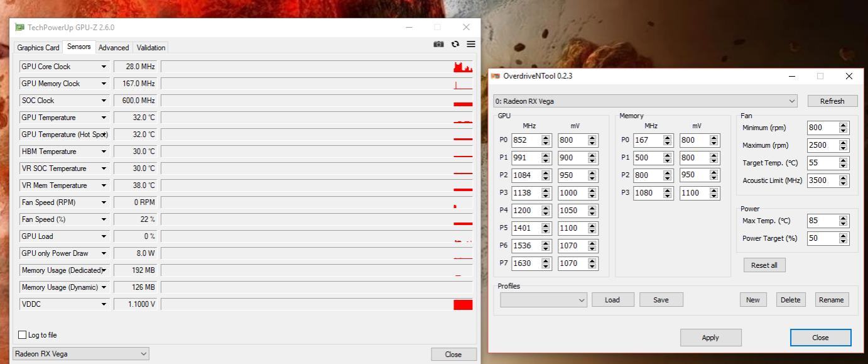Click the OverdriveNTool title bar icon

pos(496,76)
